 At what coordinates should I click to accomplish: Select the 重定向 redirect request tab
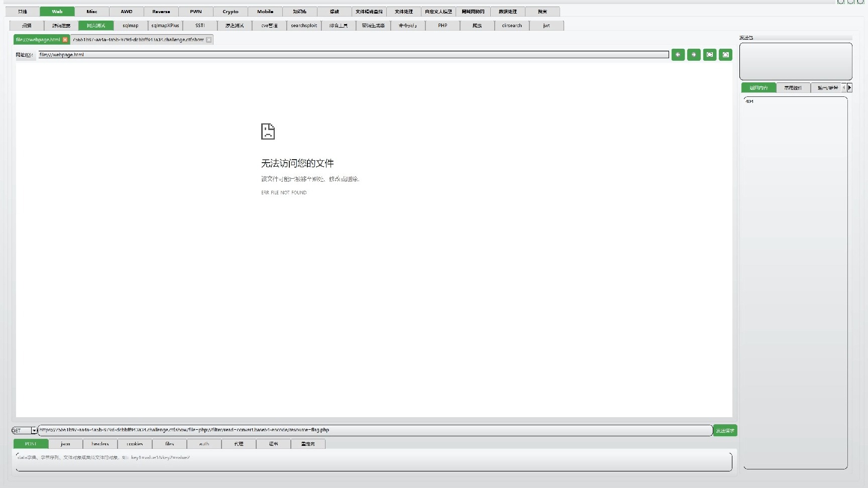click(308, 444)
